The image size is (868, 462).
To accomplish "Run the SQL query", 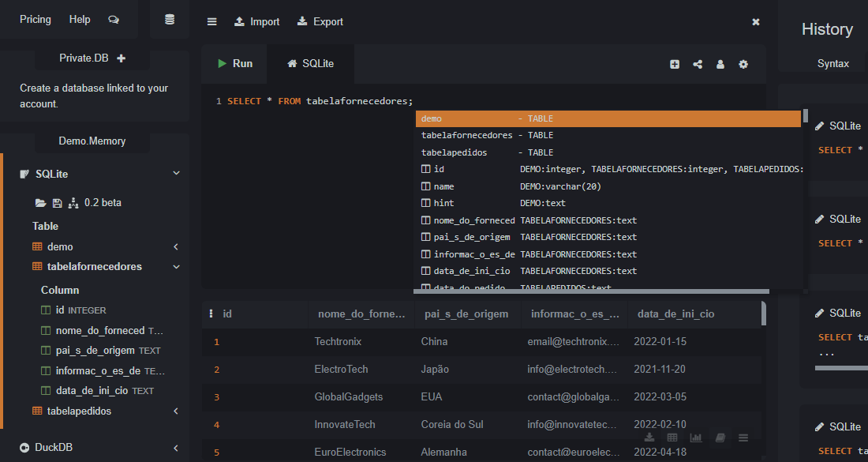I will pyautogui.click(x=234, y=63).
